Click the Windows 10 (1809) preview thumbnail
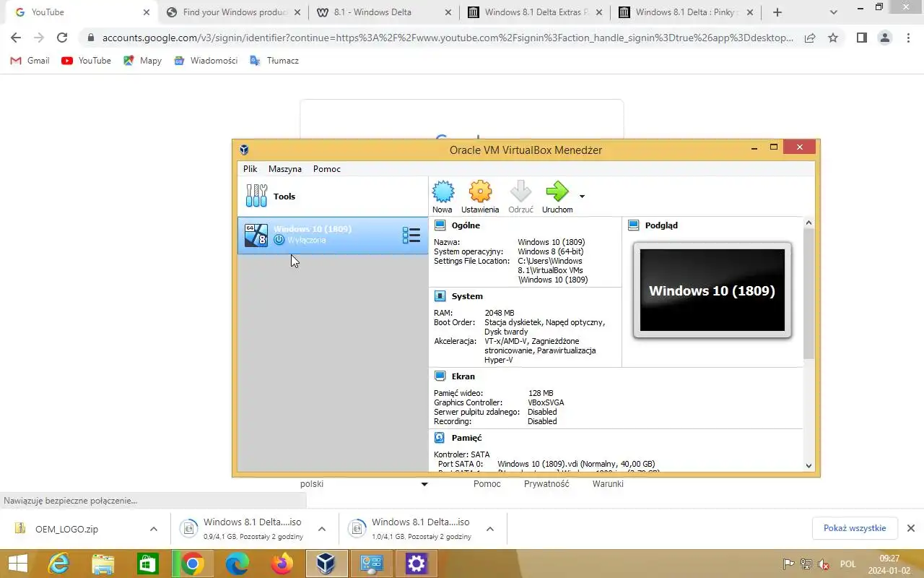The image size is (924, 578). click(x=712, y=290)
